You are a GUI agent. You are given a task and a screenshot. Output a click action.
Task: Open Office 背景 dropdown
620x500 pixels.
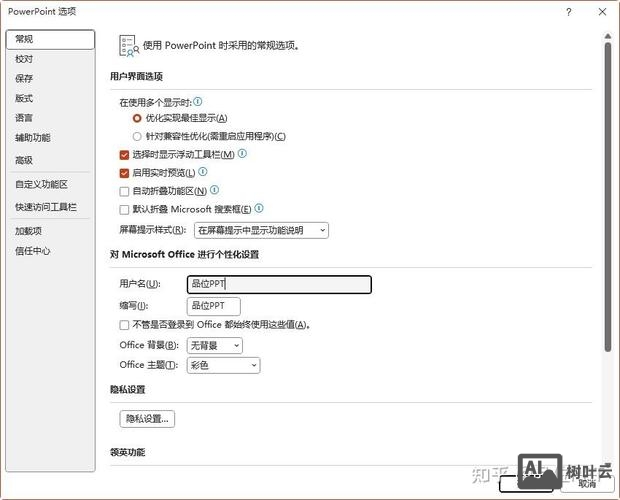pyautogui.click(x=214, y=345)
